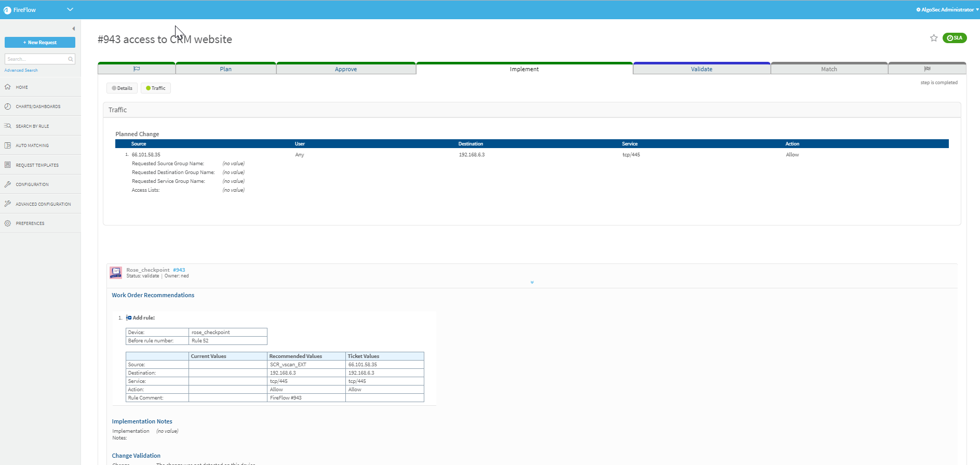Click the Rose_checkpoint device icon

click(116, 273)
